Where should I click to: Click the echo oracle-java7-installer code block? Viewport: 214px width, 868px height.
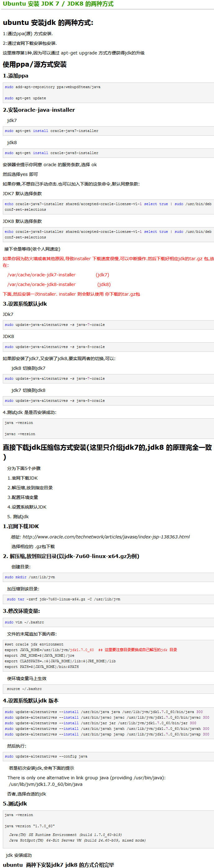click(x=108, y=207)
